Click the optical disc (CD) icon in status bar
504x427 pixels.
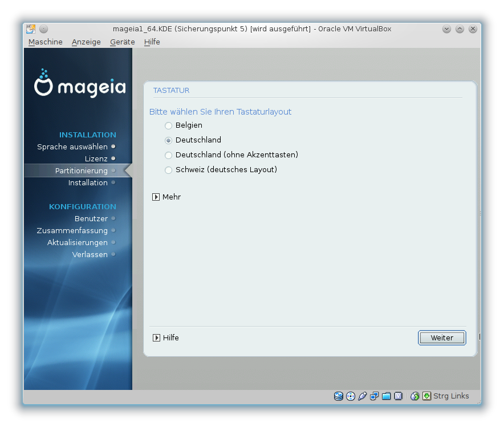tap(351, 396)
